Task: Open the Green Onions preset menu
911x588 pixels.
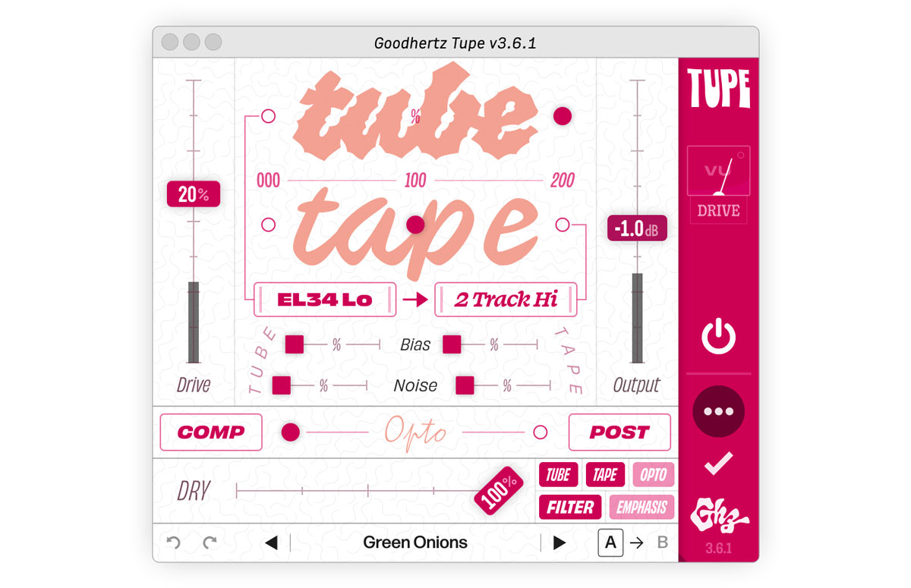Action: (415, 542)
